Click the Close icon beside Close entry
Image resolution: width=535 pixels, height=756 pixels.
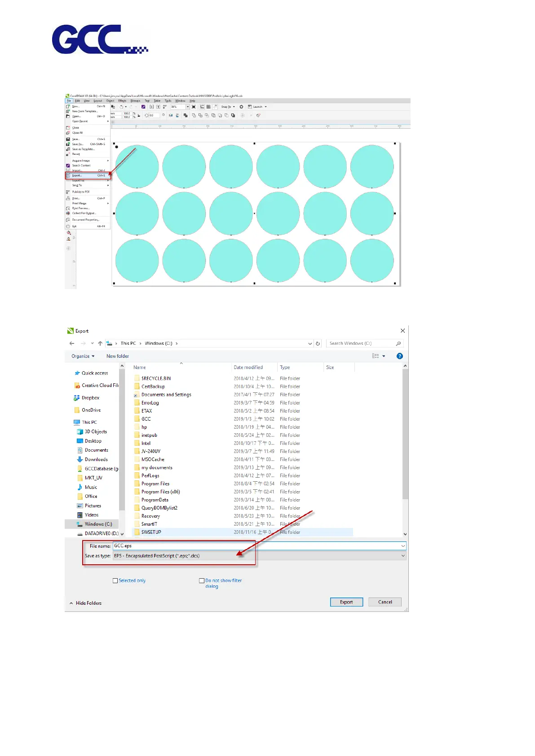[68, 128]
